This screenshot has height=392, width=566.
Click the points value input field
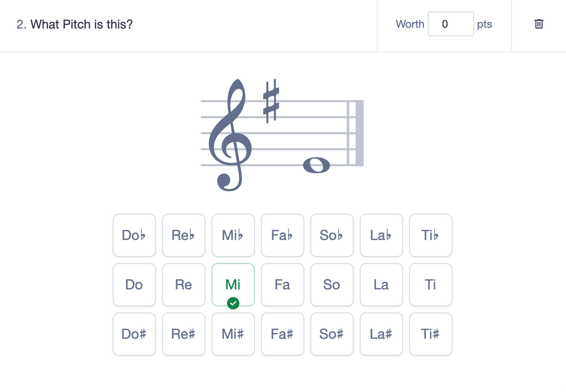451,24
